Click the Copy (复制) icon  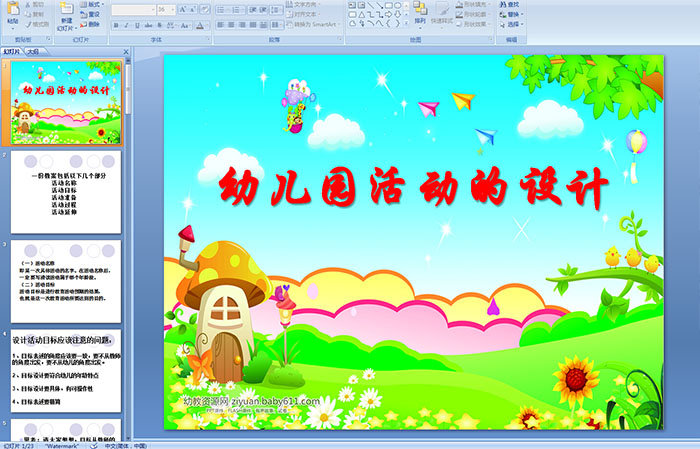(28, 14)
